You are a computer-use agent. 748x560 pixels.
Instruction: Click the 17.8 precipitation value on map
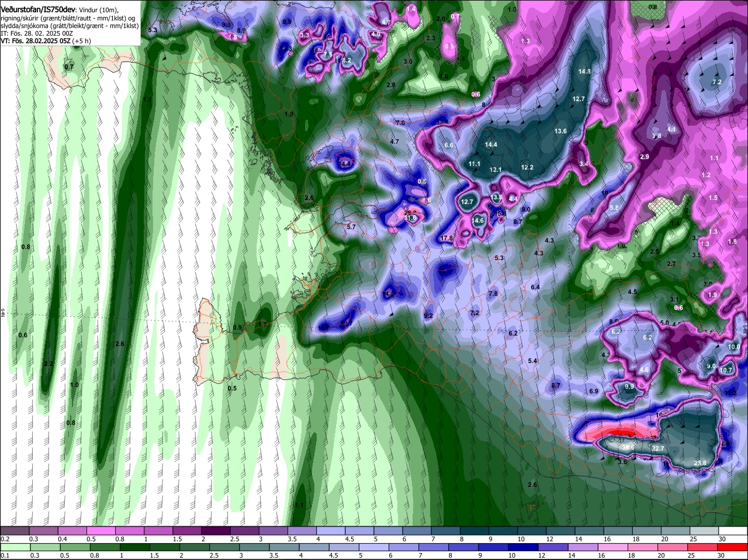[x=447, y=238]
